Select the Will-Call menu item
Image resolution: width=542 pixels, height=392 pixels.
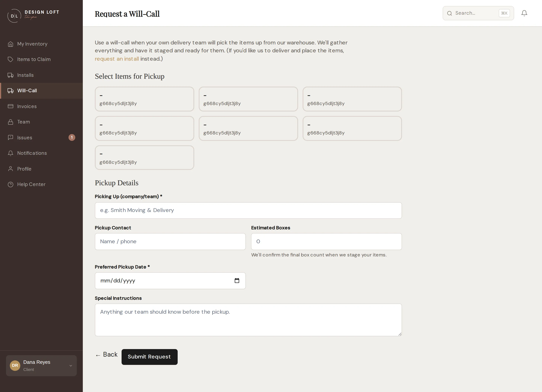[42, 91]
